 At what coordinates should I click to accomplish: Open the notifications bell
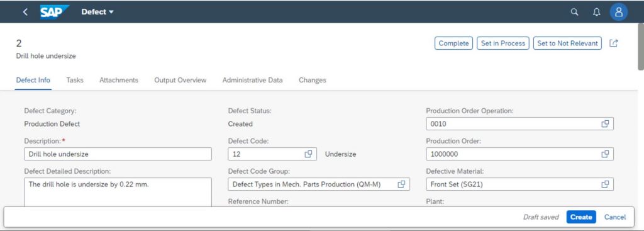tap(597, 12)
